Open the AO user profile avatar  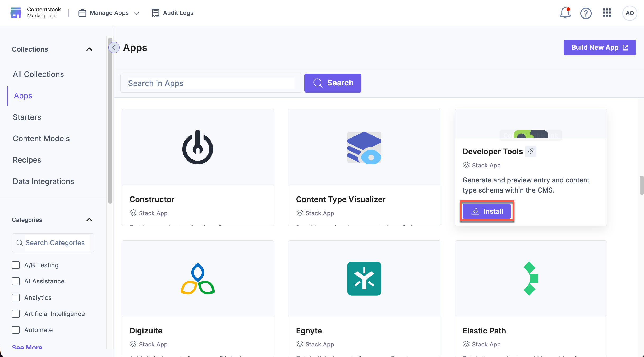(629, 13)
